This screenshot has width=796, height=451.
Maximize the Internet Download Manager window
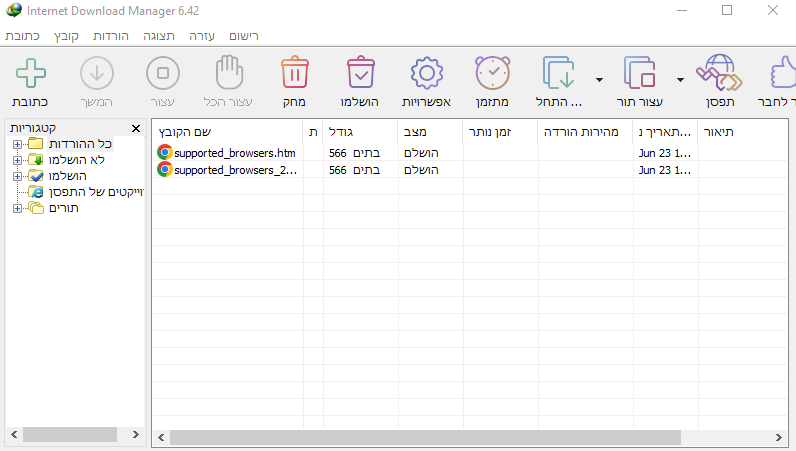(x=727, y=10)
